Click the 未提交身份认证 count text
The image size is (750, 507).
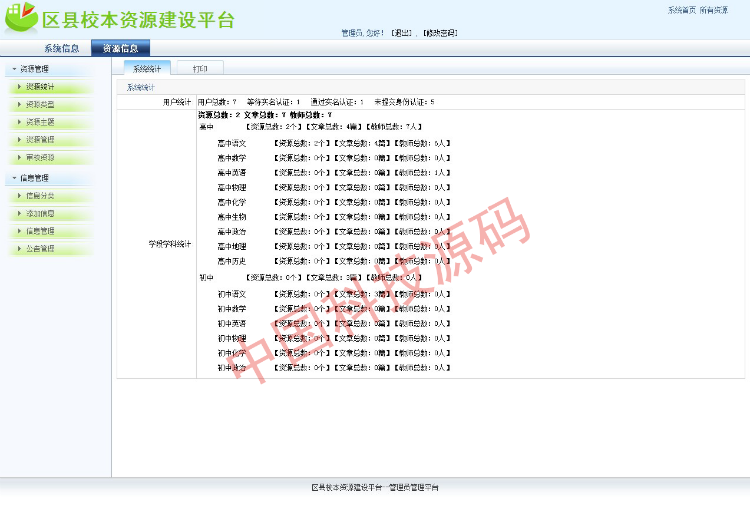(x=404, y=102)
